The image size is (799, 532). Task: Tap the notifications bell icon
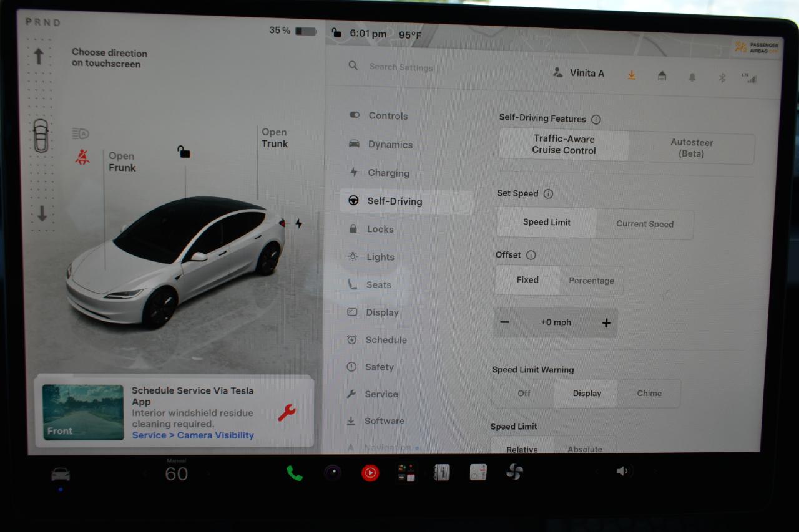click(692, 77)
